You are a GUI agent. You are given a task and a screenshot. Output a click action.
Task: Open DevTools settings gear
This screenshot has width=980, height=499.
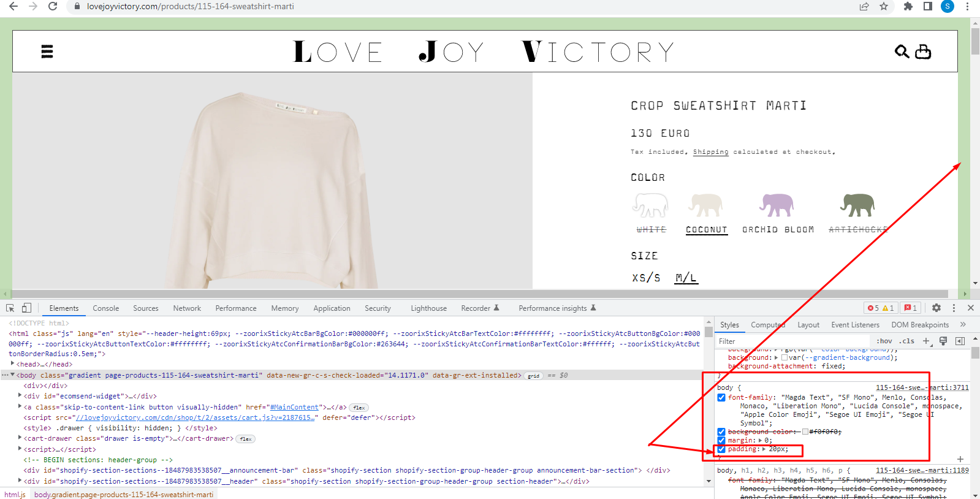pos(936,308)
